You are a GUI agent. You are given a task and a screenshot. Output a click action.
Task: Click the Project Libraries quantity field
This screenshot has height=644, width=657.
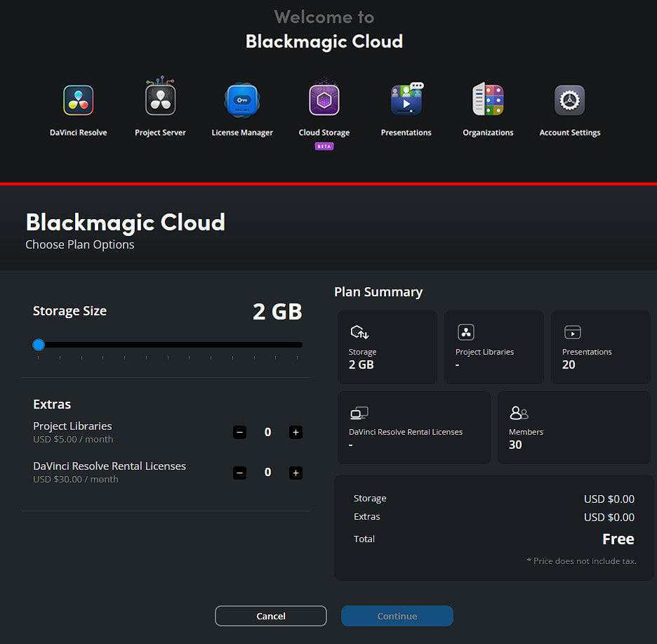267,433
